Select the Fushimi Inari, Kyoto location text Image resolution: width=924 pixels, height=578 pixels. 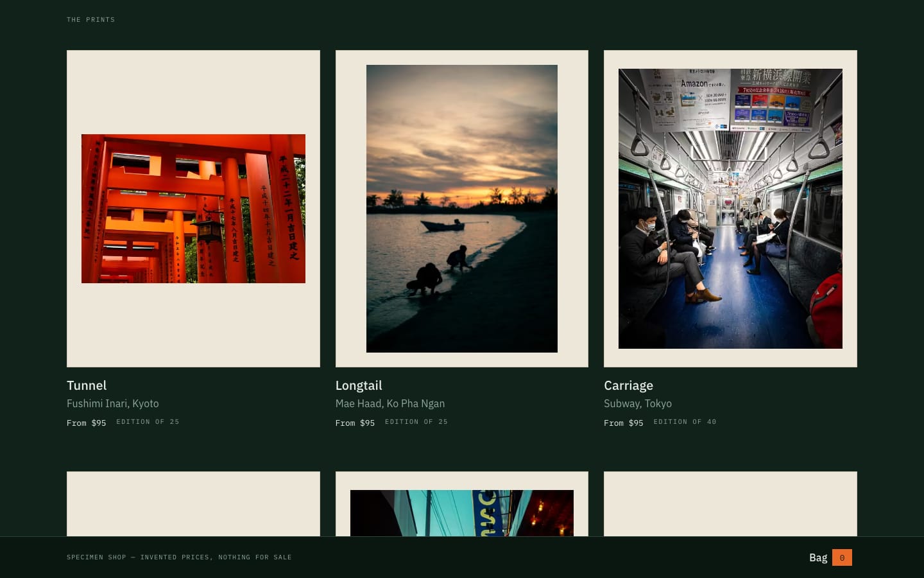[113, 403]
